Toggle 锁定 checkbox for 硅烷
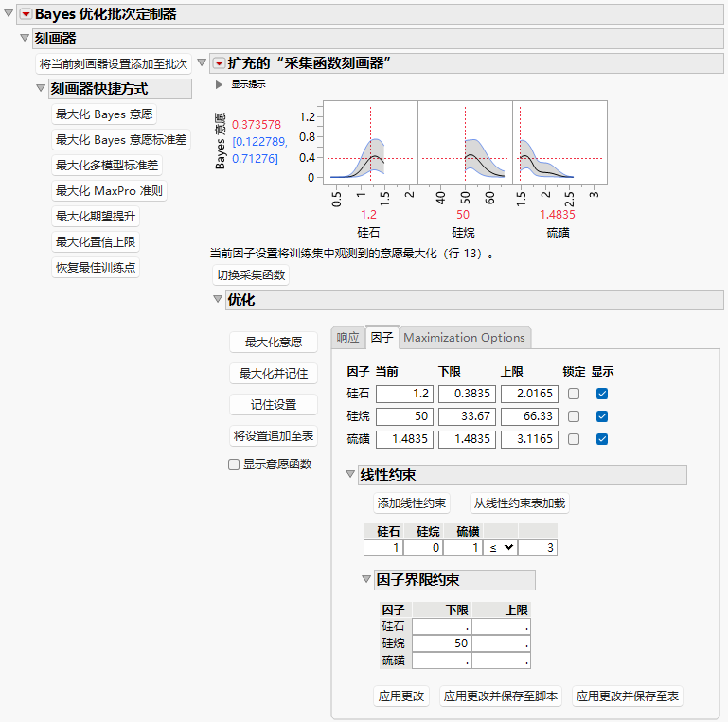The height and width of the screenshot is (722, 728). [574, 416]
